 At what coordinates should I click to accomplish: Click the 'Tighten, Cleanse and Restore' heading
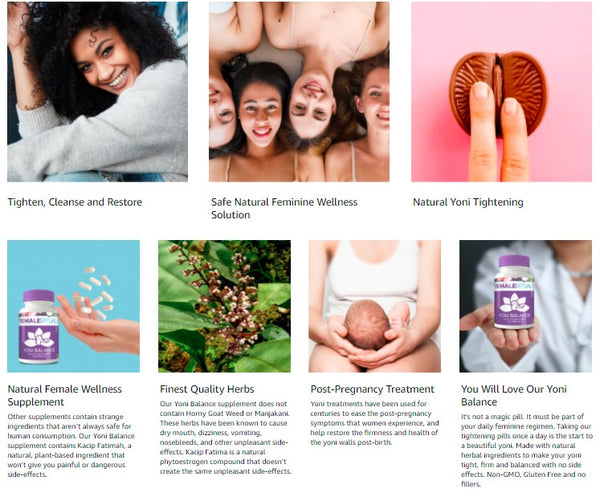75,202
